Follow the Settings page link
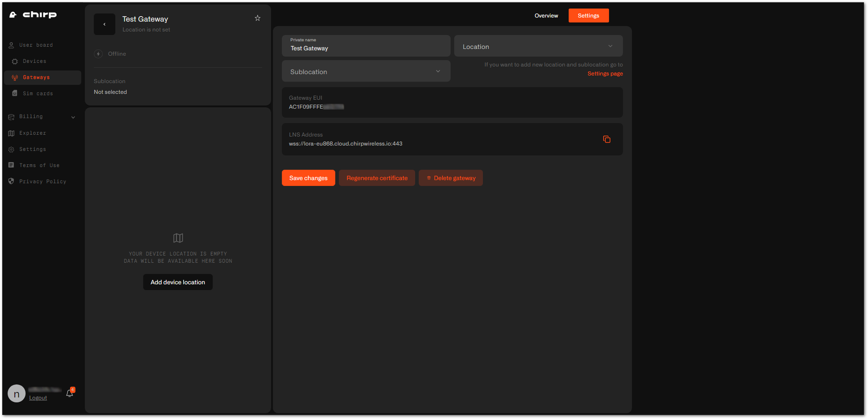This screenshot has height=419, width=868. click(605, 74)
